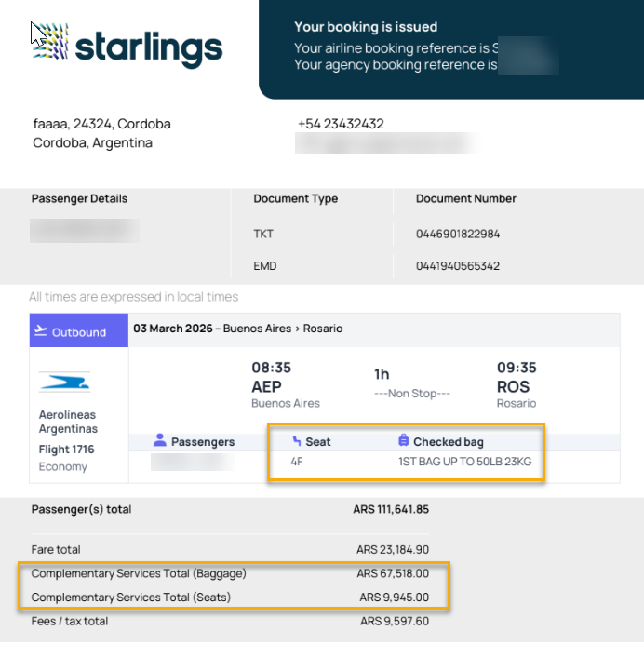Click the EMD document number 0441940565342
The width and height of the screenshot is (644, 658).
tap(457, 265)
